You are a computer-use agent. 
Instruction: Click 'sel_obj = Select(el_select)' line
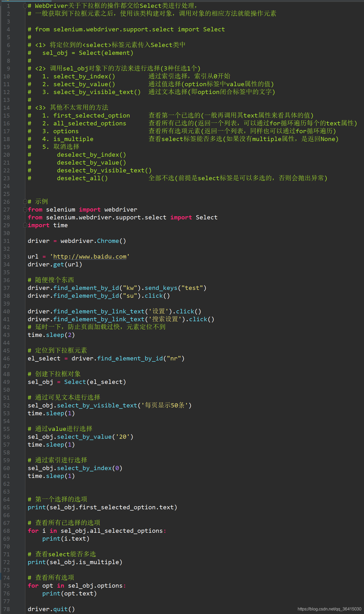pyautogui.click(x=77, y=382)
